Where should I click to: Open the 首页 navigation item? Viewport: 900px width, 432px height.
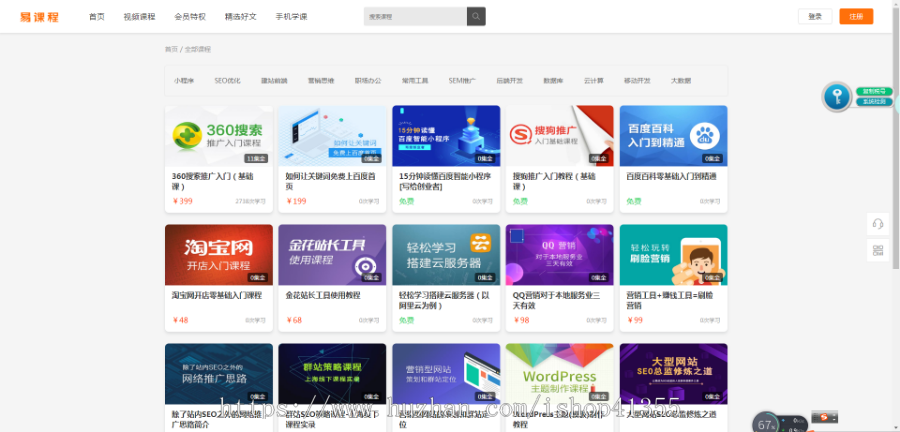pos(96,17)
